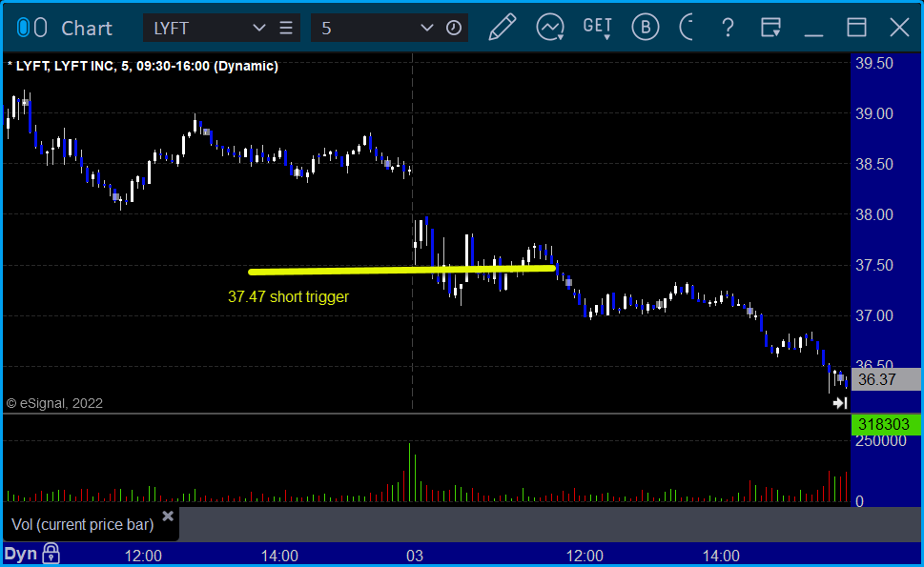Select the pencil drawing tools icon

pyautogui.click(x=503, y=28)
